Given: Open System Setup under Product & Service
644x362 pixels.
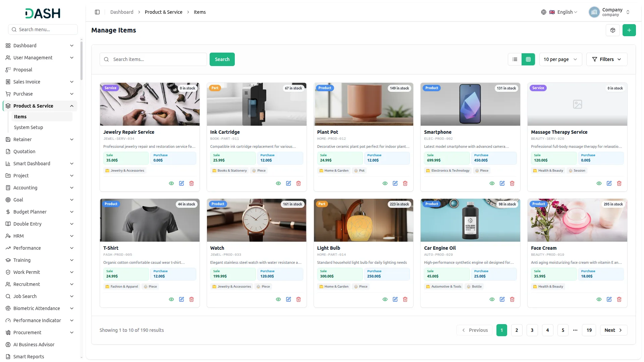Looking at the screenshot, I should [42, 127].
